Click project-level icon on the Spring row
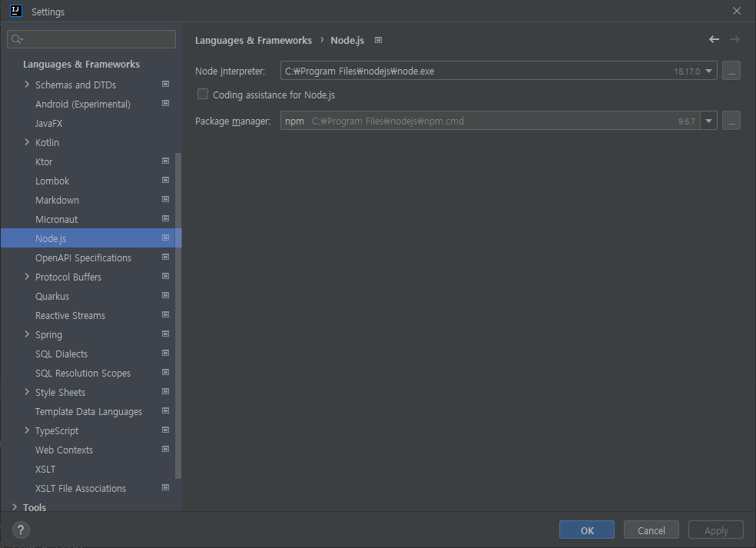 (165, 334)
